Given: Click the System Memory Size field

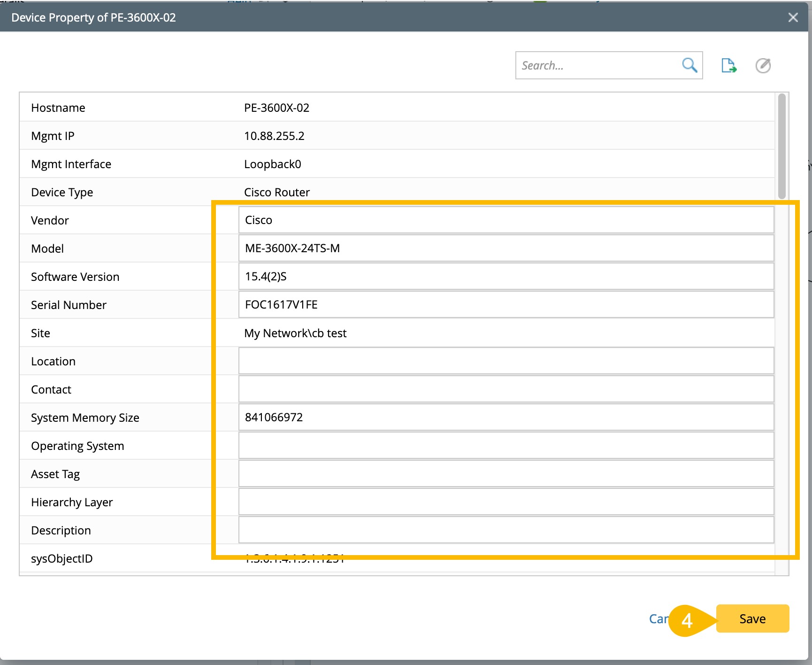Looking at the screenshot, I should (506, 418).
